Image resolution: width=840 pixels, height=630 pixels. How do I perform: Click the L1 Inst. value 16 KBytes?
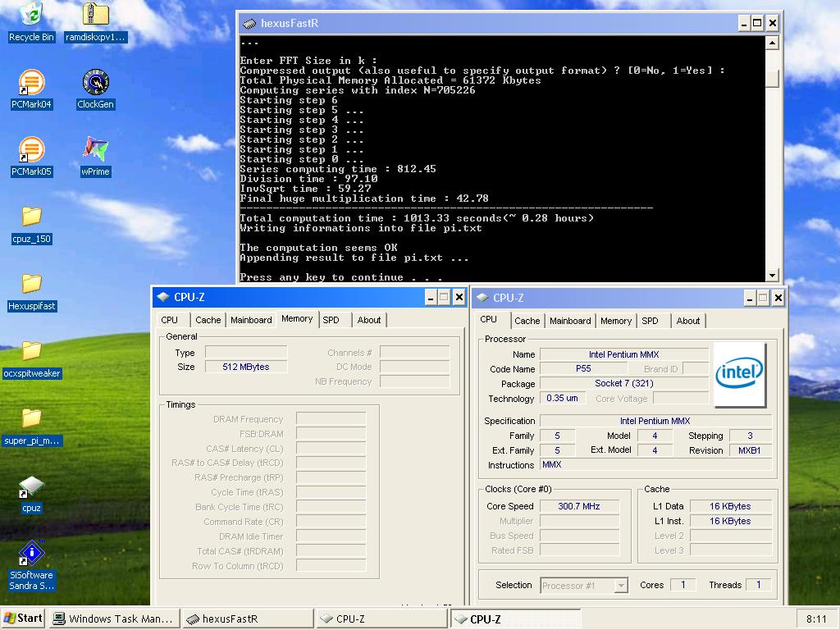[730, 521]
